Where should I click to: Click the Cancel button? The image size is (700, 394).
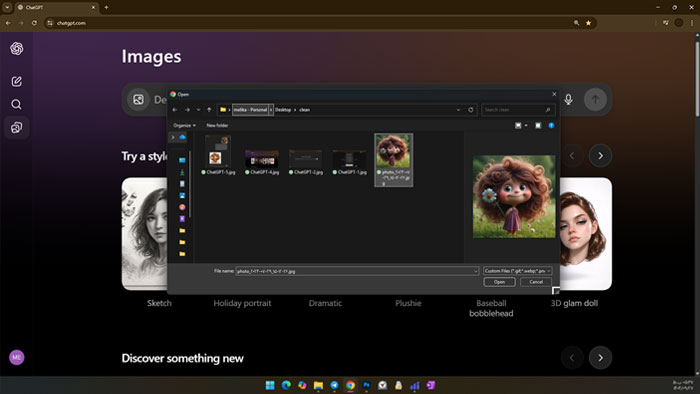pyautogui.click(x=536, y=282)
